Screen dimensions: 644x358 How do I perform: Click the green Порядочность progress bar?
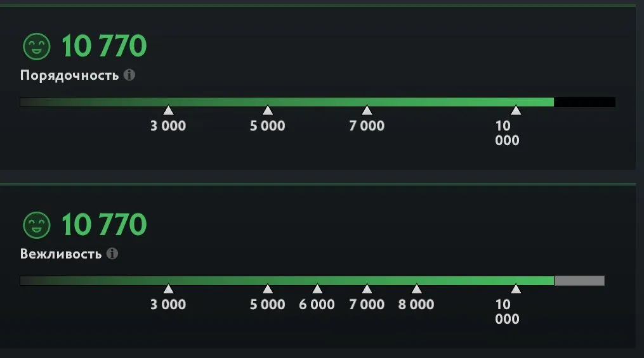tap(287, 102)
